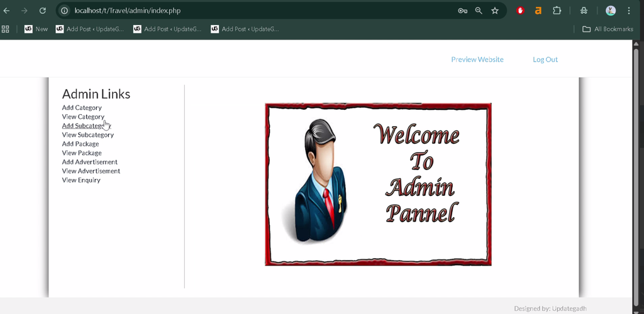Open the View Category admin link
The width and height of the screenshot is (644, 314).
(83, 117)
